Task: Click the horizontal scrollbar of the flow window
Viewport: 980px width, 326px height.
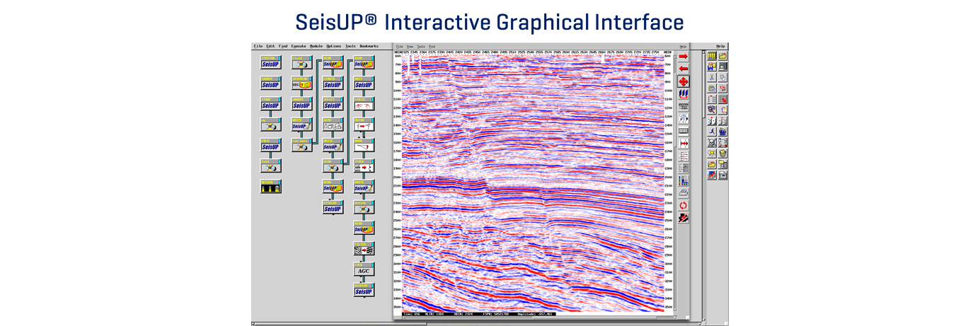Action: coord(478,323)
